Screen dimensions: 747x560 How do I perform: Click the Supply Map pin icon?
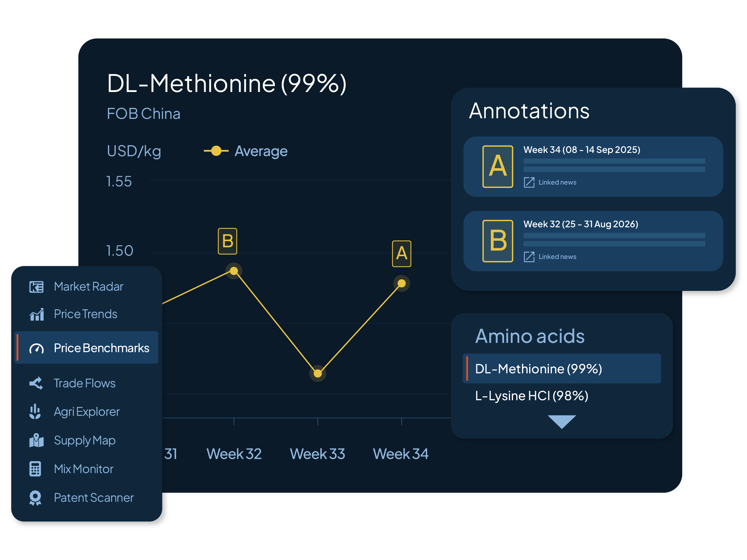[x=36, y=441]
